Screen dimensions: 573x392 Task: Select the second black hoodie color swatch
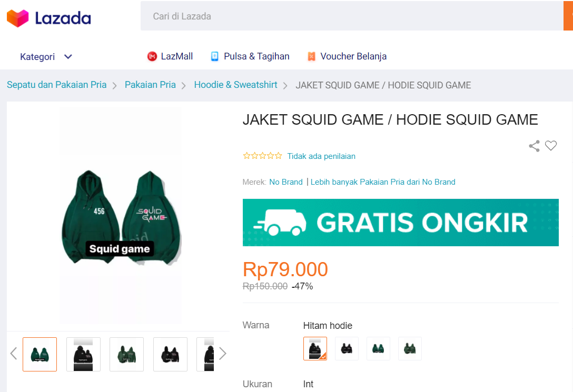(x=347, y=348)
